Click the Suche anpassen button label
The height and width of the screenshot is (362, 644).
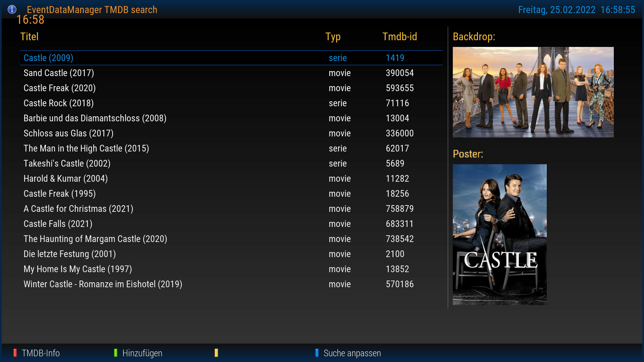point(352,353)
